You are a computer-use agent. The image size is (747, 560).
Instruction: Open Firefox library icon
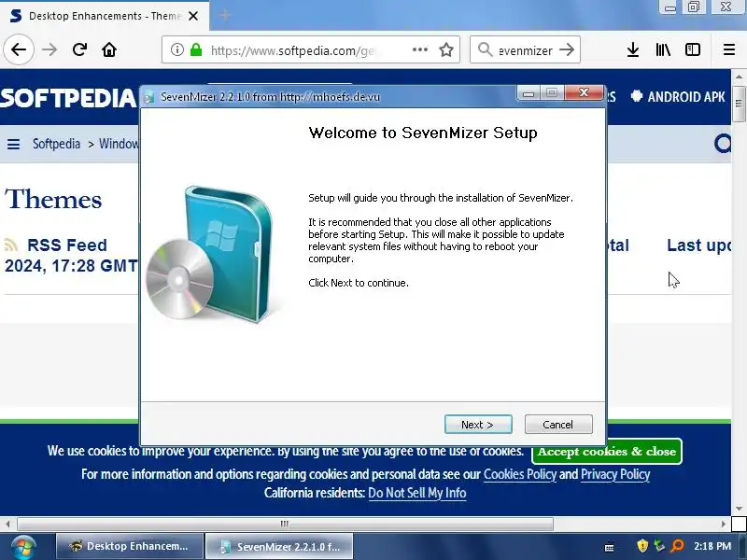663,49
